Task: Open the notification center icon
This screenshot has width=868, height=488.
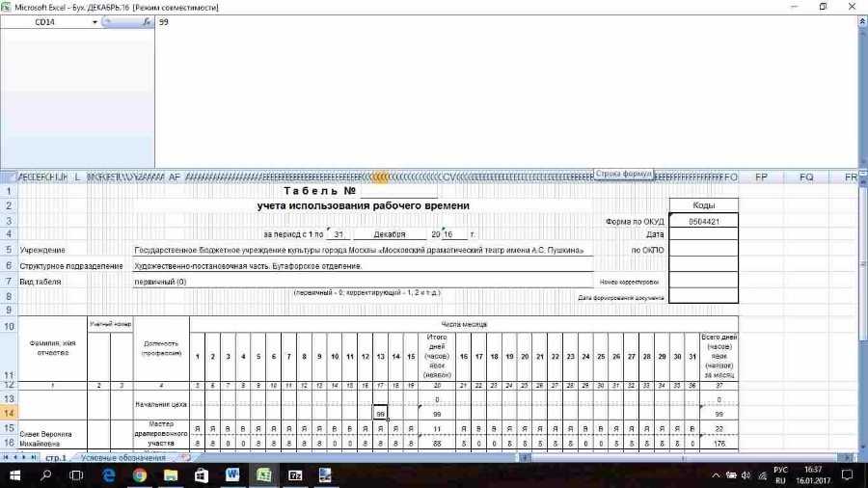Action: [x=847, y=474]
